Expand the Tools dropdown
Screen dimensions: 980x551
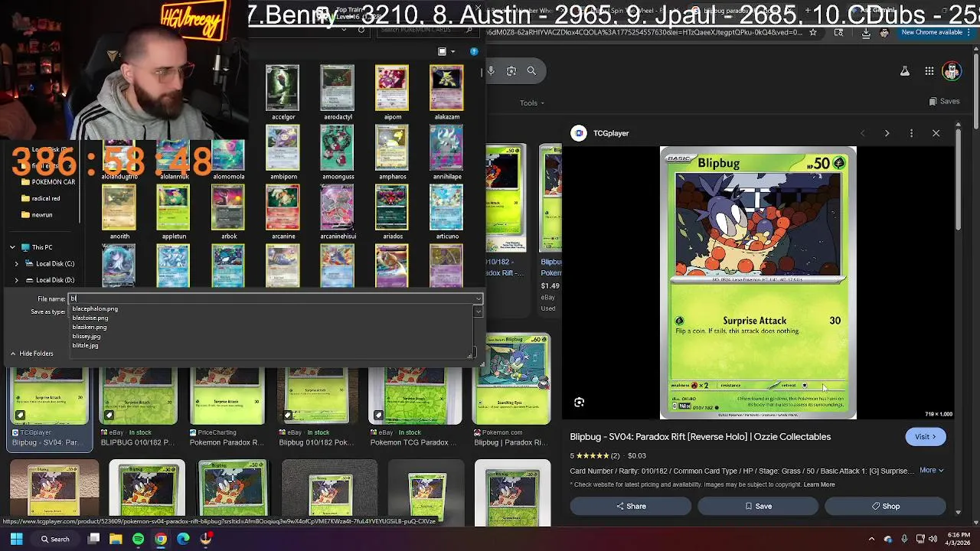[532, 103]
